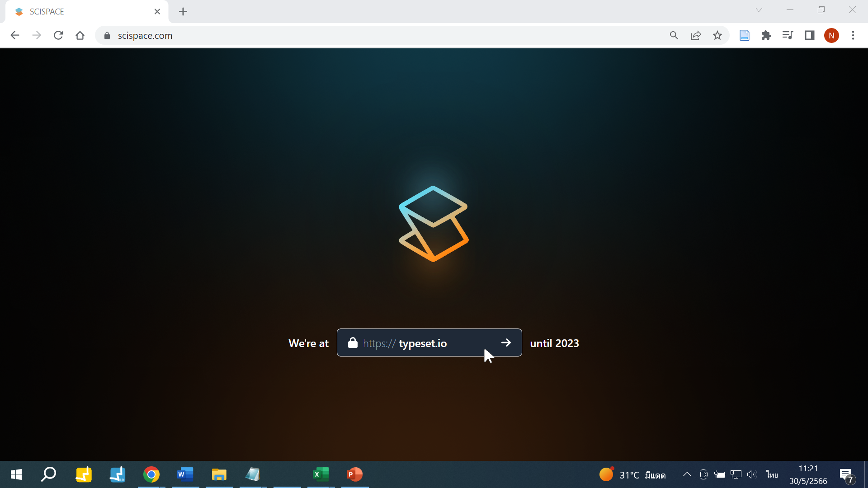The image size is (868, 488).
Task: Switch to Google Chrome in taskbar
Action: (151, 474)
